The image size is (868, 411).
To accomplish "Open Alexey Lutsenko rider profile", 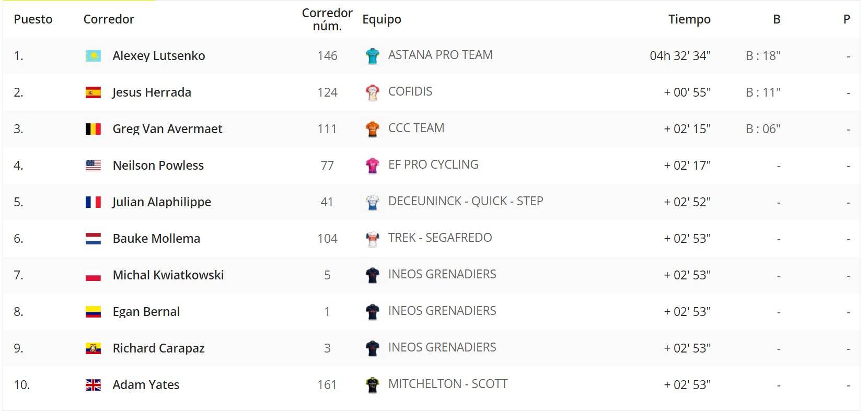I will [x=159, y=56].
